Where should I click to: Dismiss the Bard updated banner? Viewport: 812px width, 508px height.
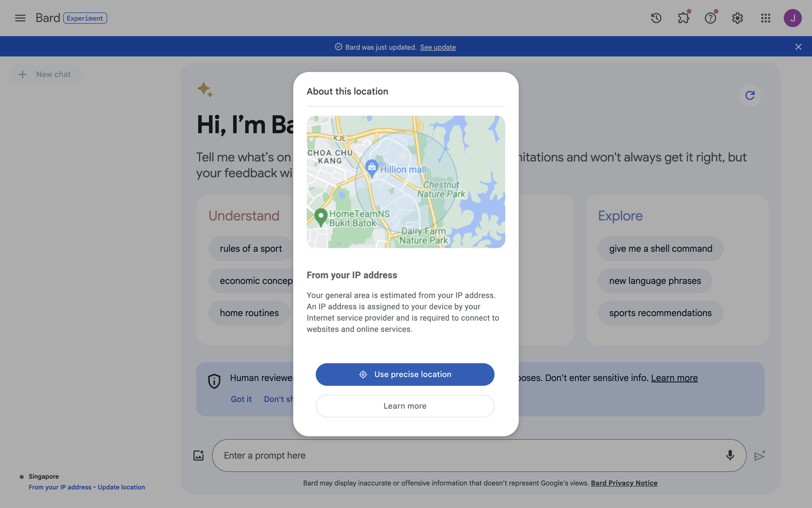pos(798,47)
